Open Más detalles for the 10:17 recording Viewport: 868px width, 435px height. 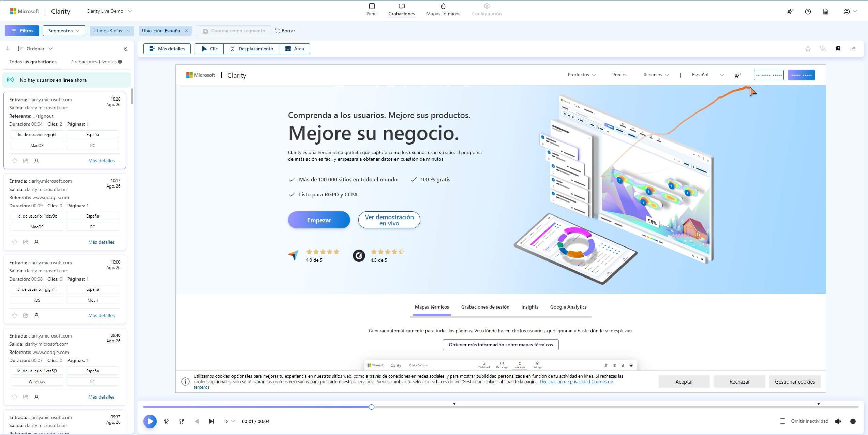101,242
